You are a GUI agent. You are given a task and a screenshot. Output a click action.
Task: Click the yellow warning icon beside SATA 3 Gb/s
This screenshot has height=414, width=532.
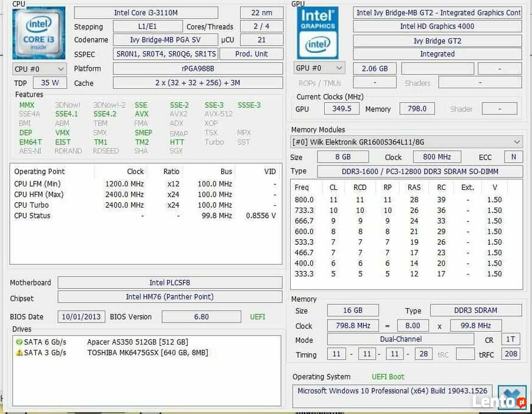coord(19,353)
